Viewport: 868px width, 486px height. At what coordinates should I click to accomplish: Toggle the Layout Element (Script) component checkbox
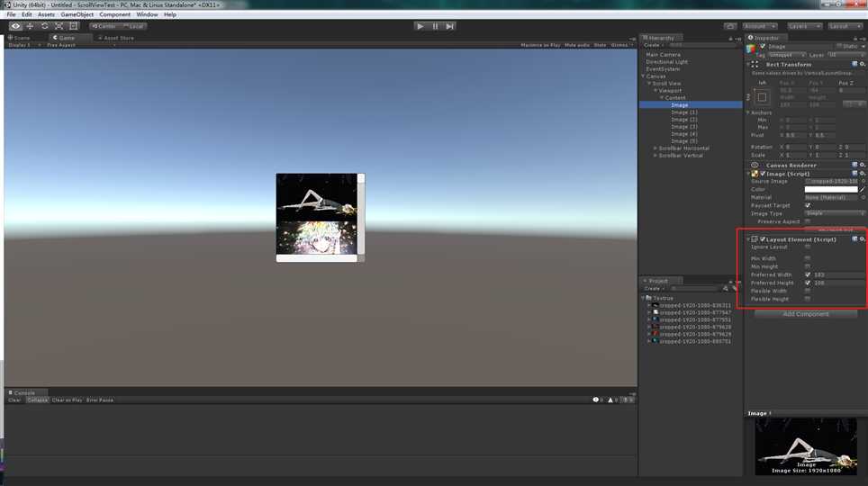click(x=763, y=239)
